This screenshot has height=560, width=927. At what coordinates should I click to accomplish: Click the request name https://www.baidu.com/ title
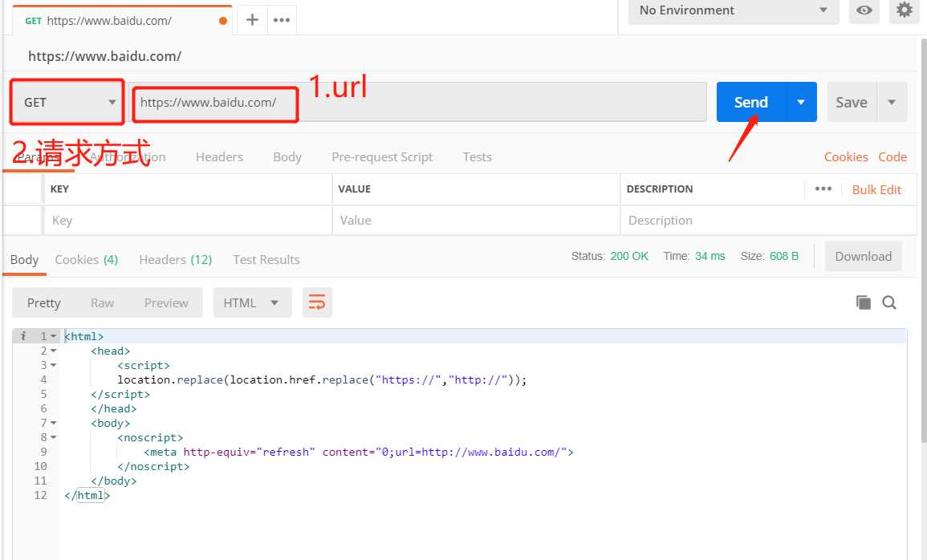[104, 56]
